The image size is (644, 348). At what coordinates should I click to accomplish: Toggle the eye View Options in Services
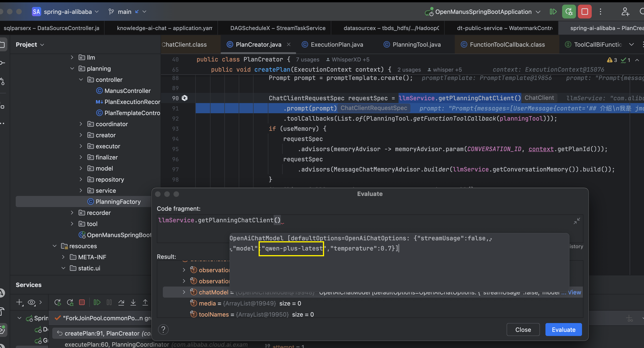click(x=31, y=302)
